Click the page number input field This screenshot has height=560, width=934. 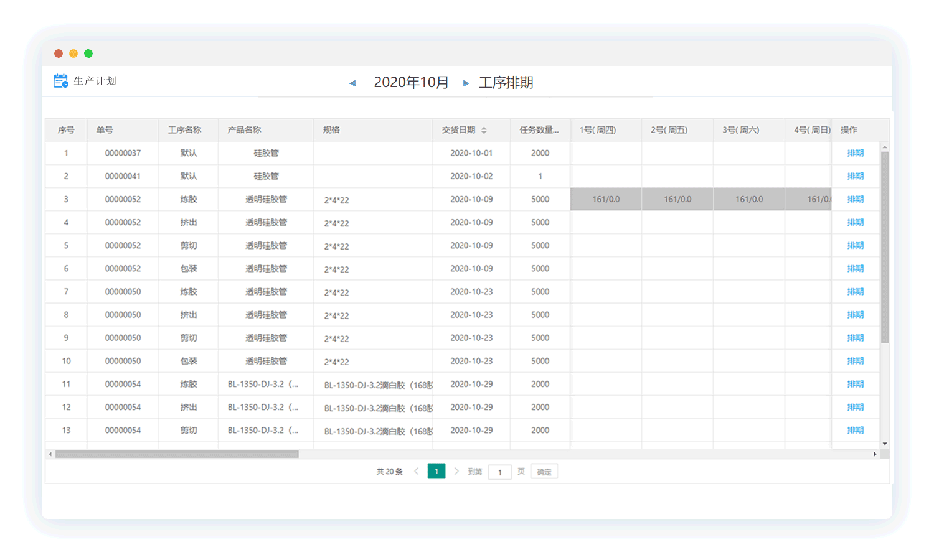tap(499, 472)
